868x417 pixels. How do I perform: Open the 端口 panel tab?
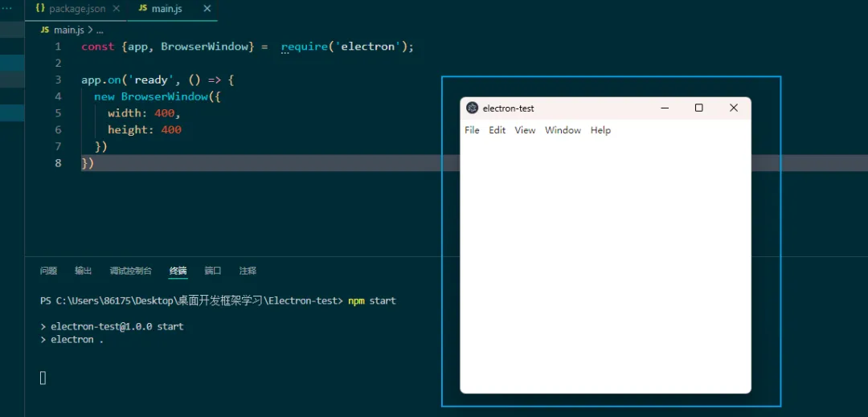point(213,271)
